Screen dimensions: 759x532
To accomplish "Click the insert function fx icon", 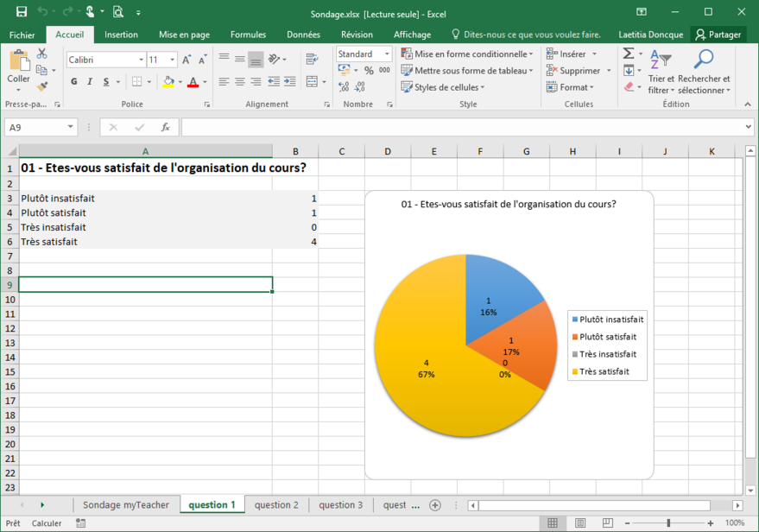I will (x=165, y=128).
